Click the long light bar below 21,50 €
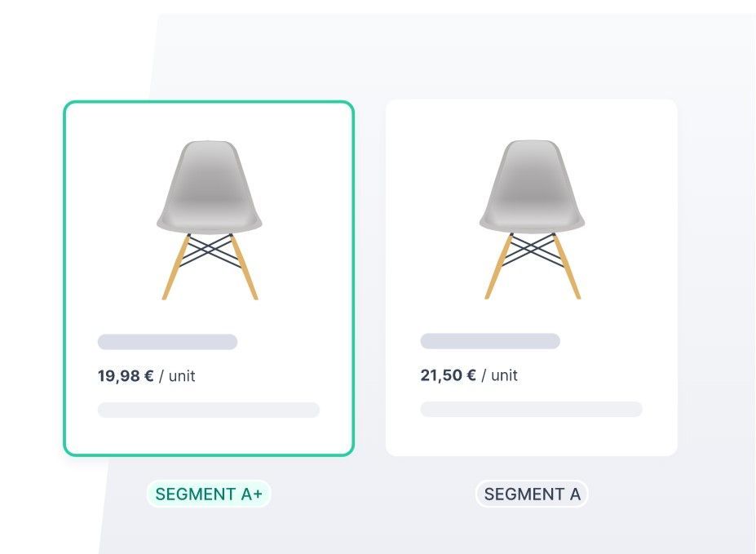 [532, 410]
